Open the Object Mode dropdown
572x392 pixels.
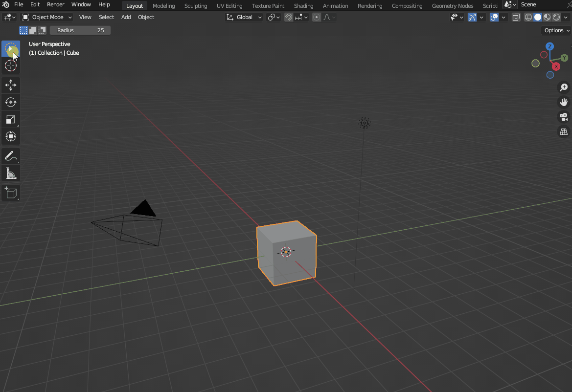[x=46, y=17]
